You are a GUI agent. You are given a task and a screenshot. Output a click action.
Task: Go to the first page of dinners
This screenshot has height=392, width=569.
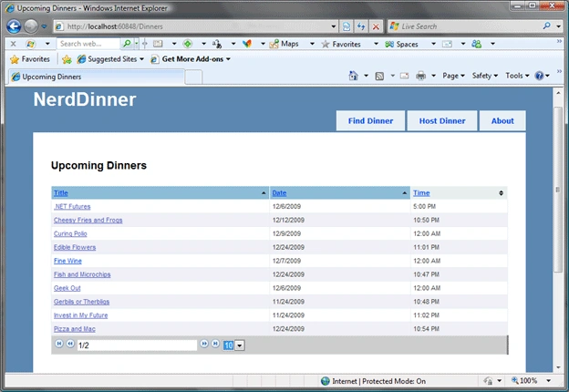58,344
